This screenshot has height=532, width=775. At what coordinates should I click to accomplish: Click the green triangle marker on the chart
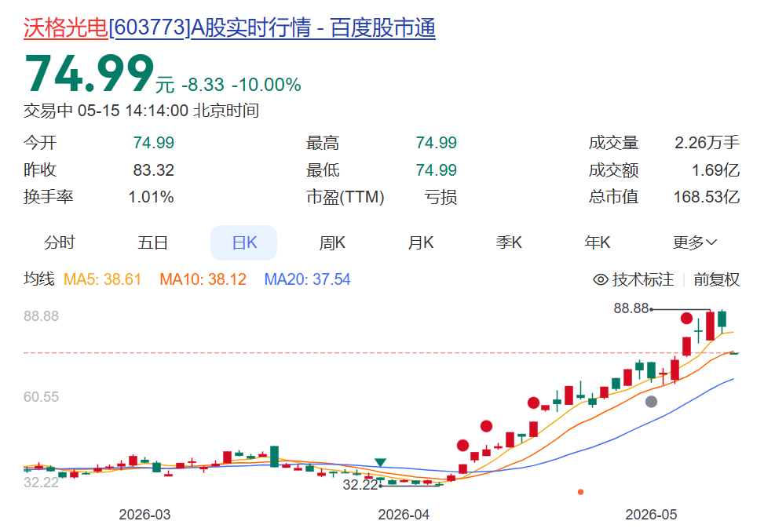pos(380,462)
